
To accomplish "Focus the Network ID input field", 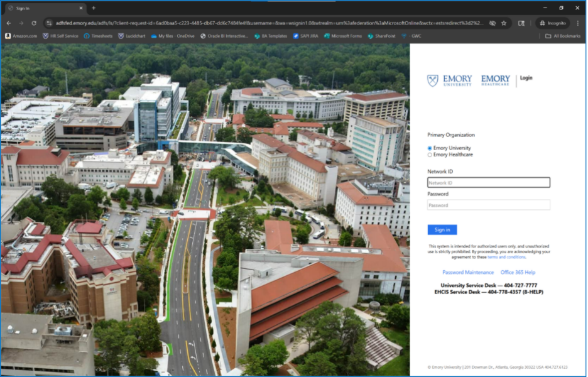I will pos(489,183).
